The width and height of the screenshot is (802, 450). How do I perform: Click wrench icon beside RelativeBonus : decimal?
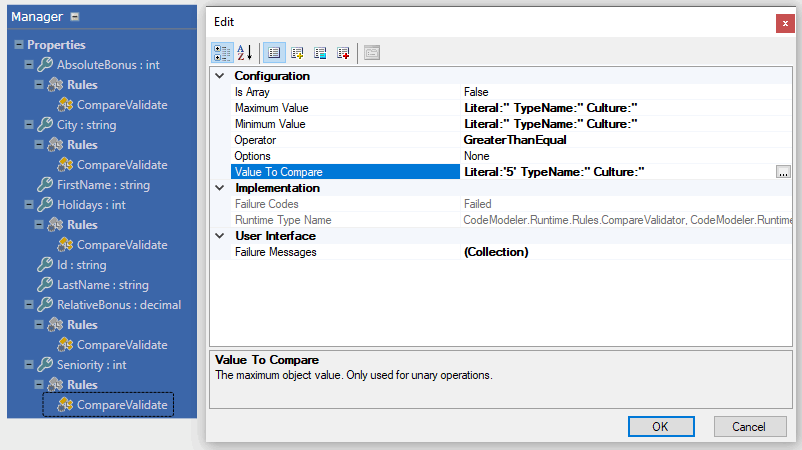click(45, 304)
